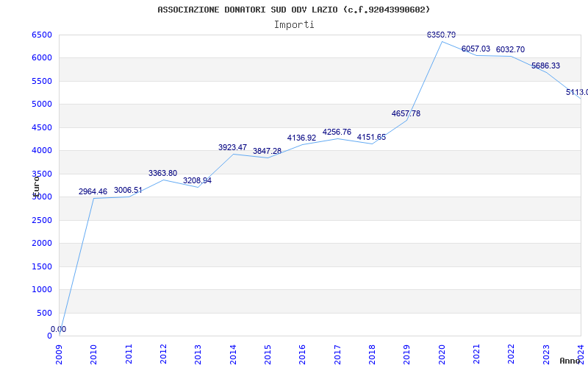Click the 6000 y-axis tick label
Screen dimensions: 588x368
(42, 58)
